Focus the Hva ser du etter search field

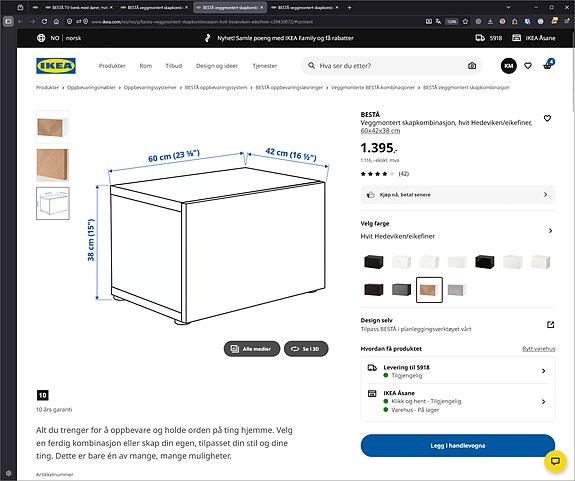(x=391, y=66)
